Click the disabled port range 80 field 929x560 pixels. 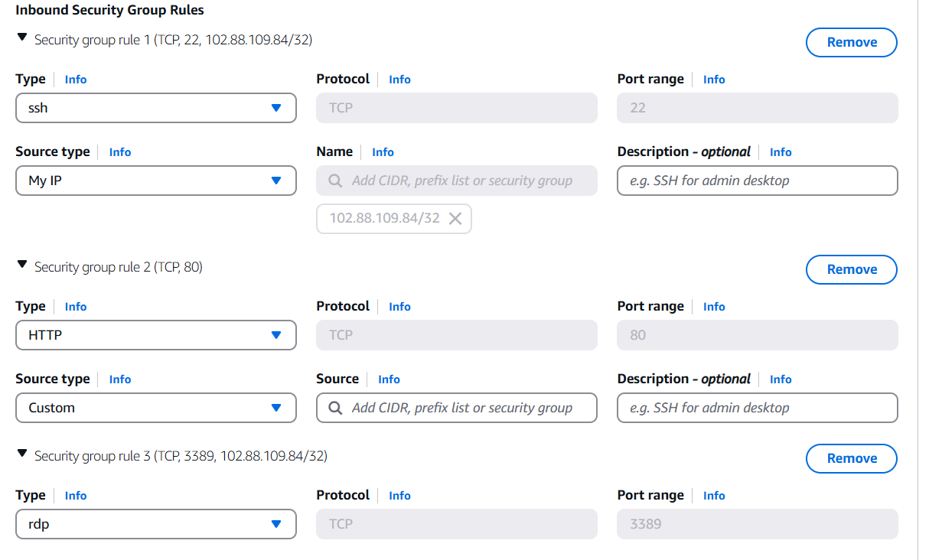coord(758,335)
